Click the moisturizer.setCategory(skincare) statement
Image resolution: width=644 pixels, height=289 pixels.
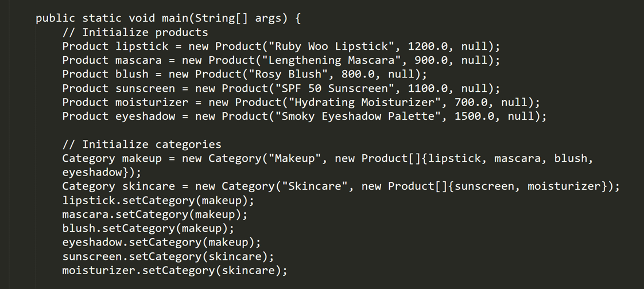point(174,270)
